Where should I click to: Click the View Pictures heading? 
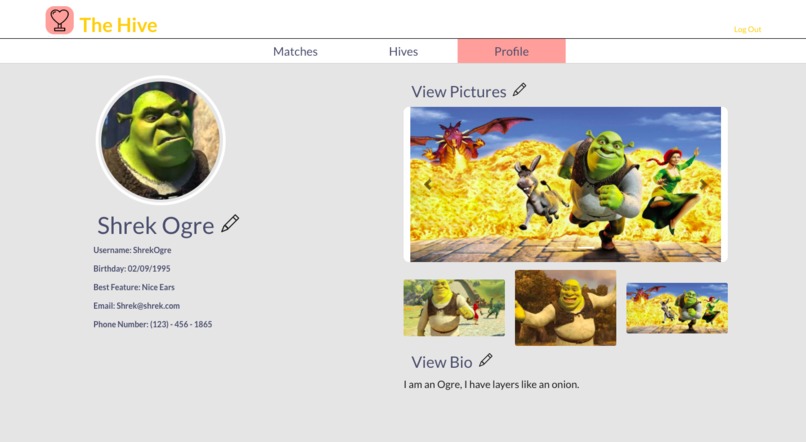pyautogui.click(x=459, y=91)
